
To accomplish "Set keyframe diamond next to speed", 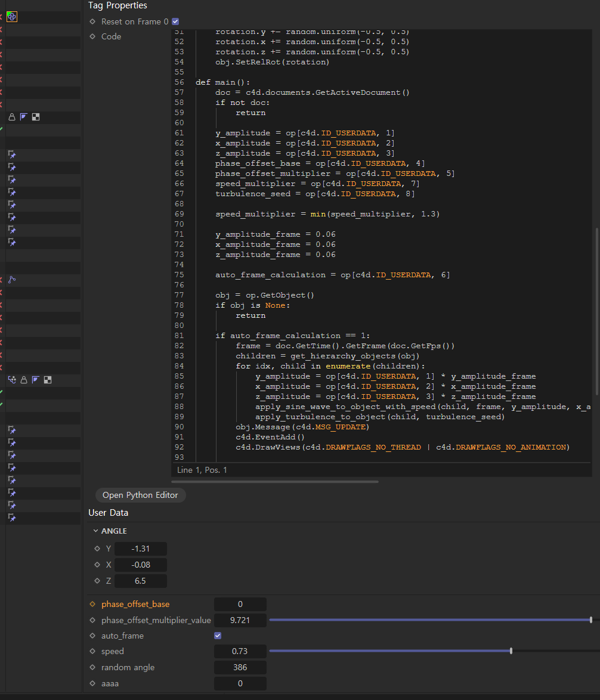I will 92,651.
